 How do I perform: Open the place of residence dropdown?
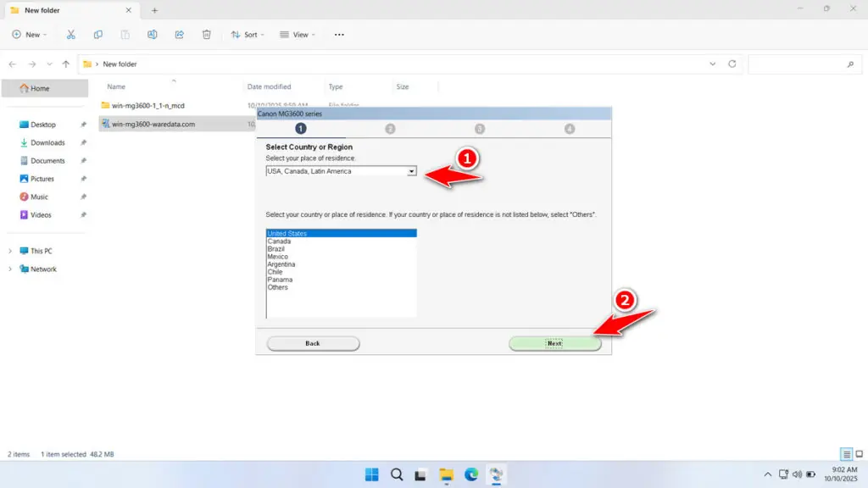point(412,170)
